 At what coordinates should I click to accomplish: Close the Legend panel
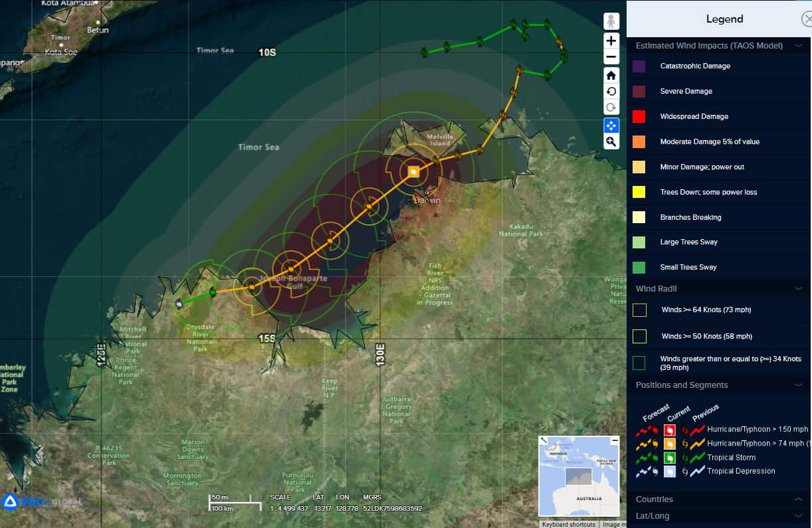pos(806,19)
